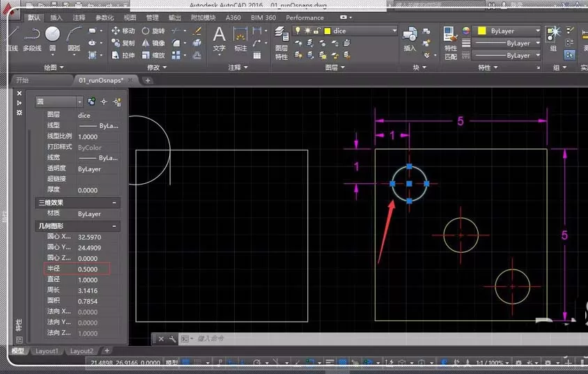
Task: Click the new drawing tab plus button
Action: [x=148, y=80]
